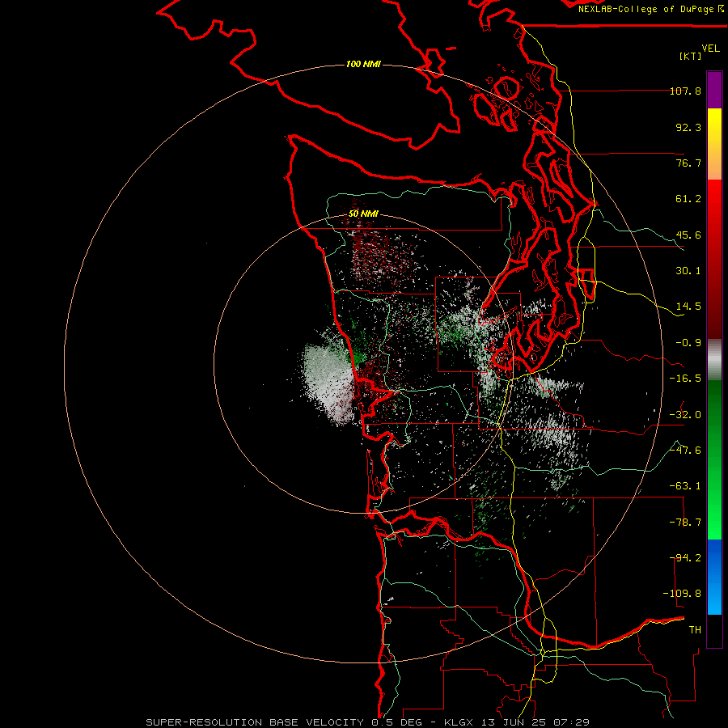The height and width of the screenshot is (728, 728).
Task: Select the 76.7 legend value
Action: pos(688,163)
